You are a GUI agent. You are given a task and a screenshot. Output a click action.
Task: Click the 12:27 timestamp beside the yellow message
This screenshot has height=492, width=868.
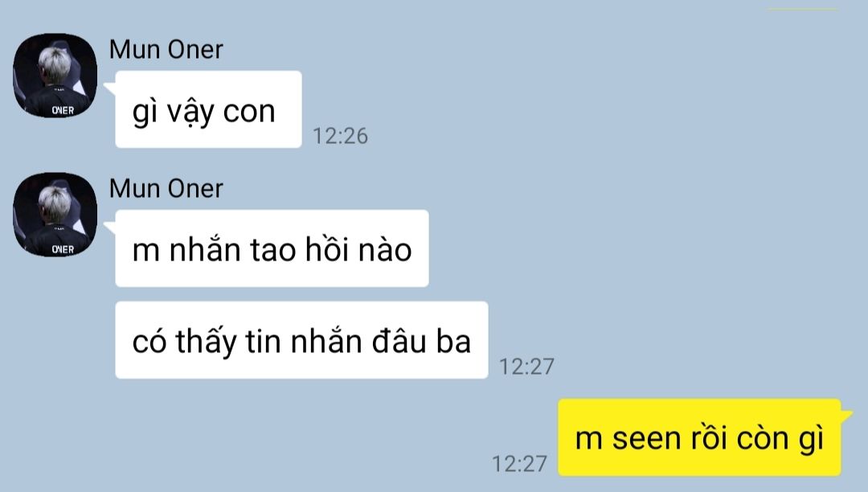coord(519,464)
